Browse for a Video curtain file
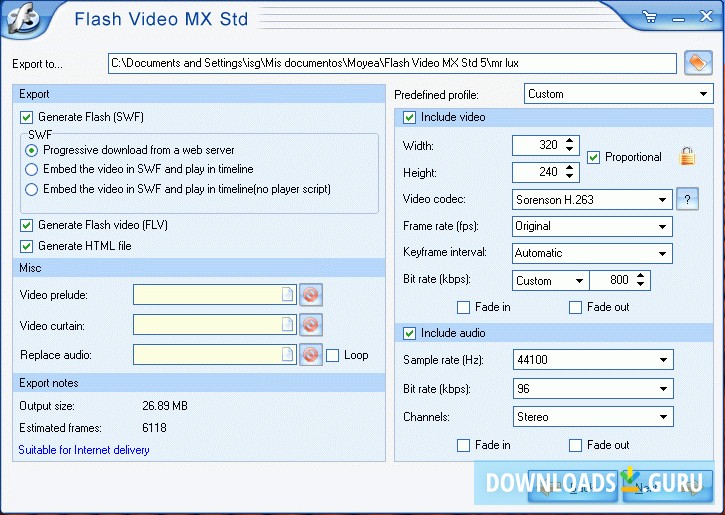This screenshot has height=515, width=725. pos(287,325)
